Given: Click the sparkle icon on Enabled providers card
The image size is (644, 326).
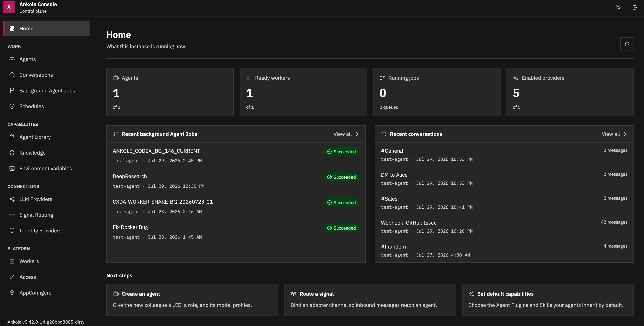Looking at the screenshot, I should 515,78.
